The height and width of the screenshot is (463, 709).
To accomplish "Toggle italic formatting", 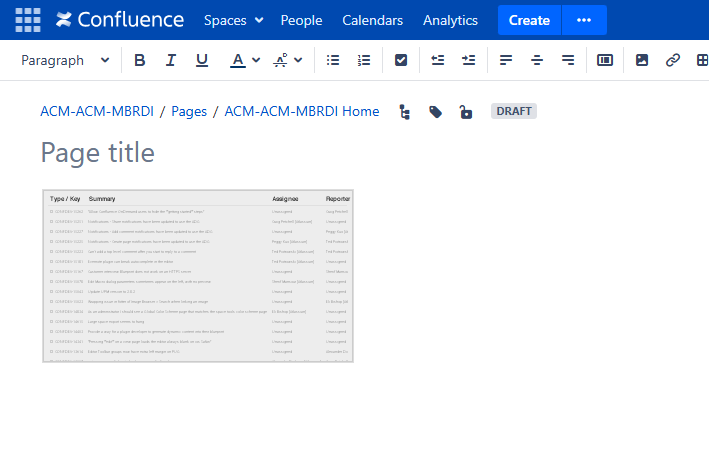I will tap(170, 60).
